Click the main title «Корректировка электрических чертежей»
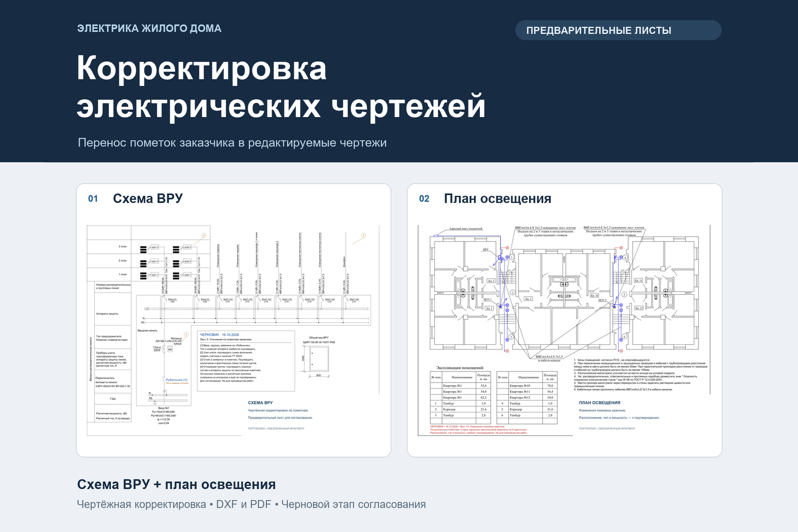The image size is (798, 532). pyautogui.click(x=281, y=87)
